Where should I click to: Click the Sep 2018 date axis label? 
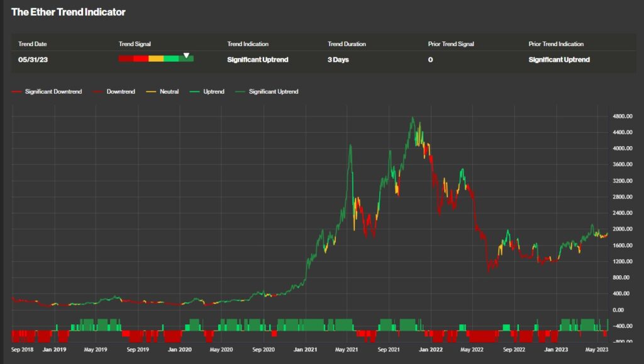pos(22,350)
